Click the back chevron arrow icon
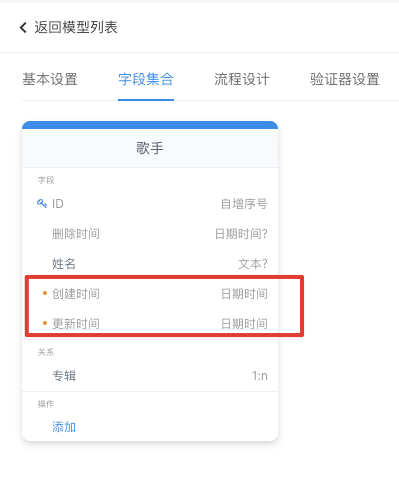This screenshot has height=499, width=399. (23, 27)
